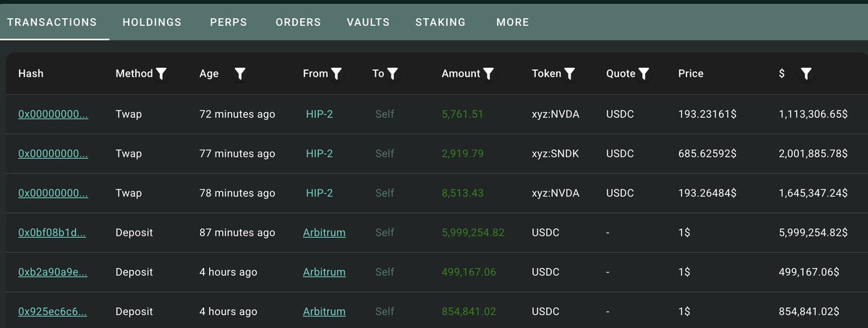Image resolution: width=868 pixels, height=328 pixels.
Task: Open the To column filter icon
Action: [x=393, y=74]
